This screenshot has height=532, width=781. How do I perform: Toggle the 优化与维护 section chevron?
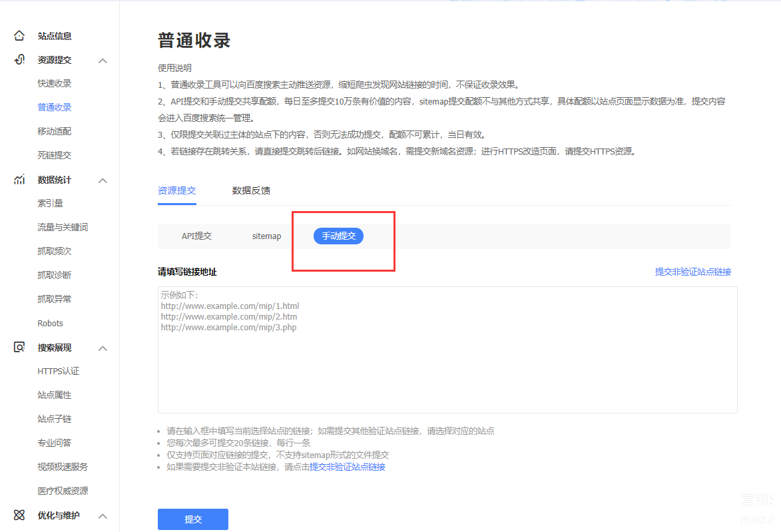(x=103, y=516)
